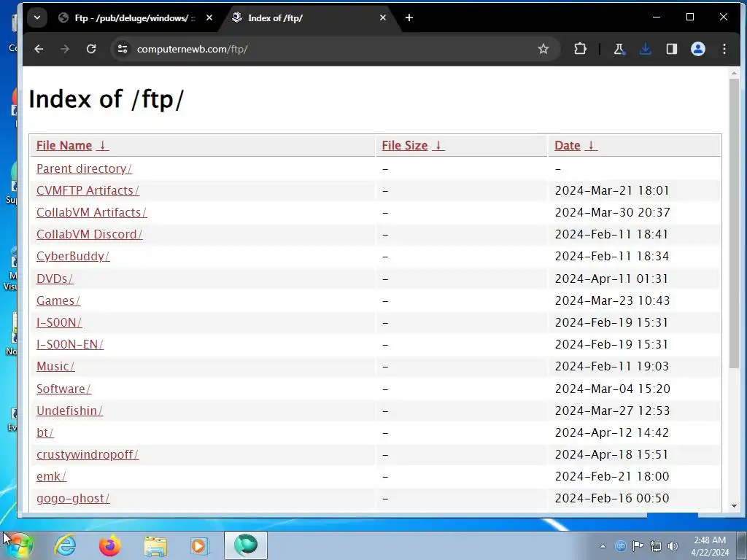Show hidden tray icons arrow
Viewport: 747px width, 560px height.
pos(603,546)
